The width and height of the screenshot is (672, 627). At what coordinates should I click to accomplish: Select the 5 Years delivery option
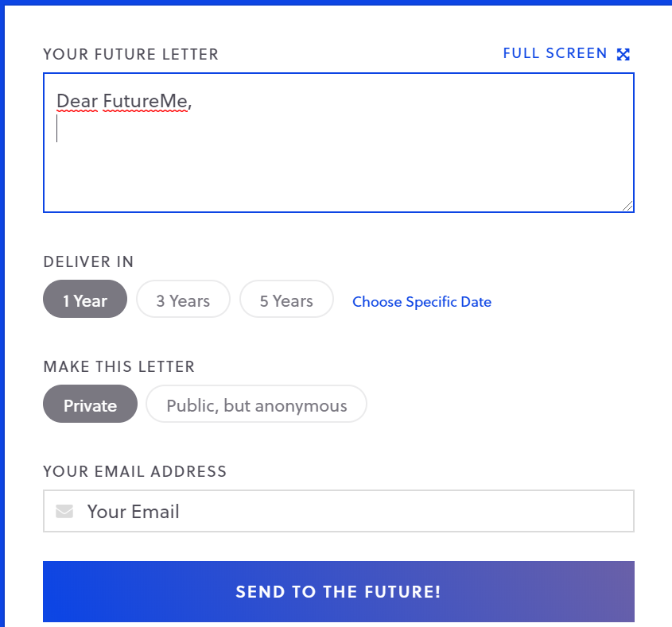[286, 300]
